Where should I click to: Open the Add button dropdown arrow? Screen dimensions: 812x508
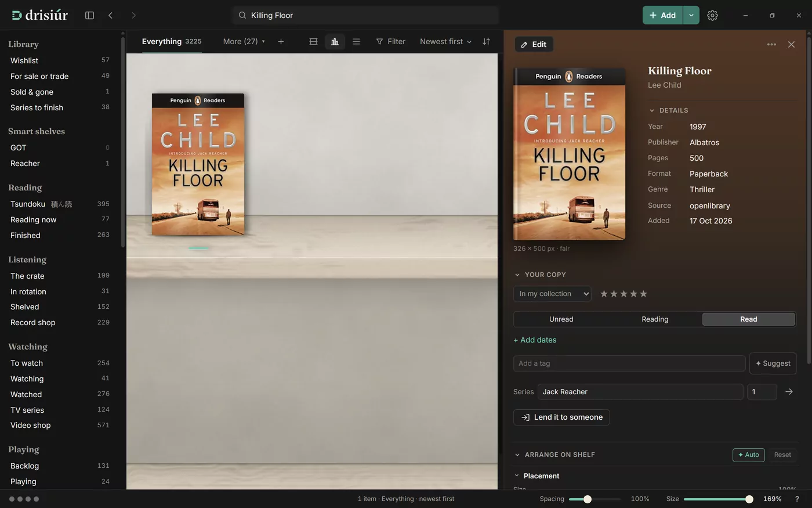coord(691,15)
